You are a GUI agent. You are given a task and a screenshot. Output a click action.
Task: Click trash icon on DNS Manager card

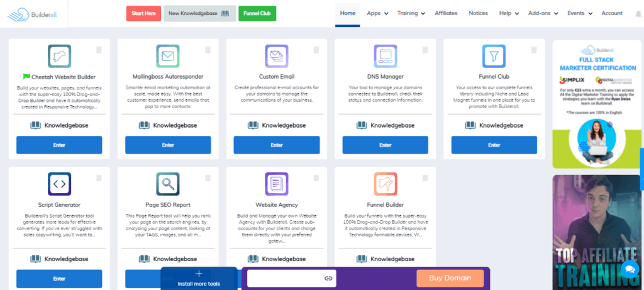tap(425, 50)
